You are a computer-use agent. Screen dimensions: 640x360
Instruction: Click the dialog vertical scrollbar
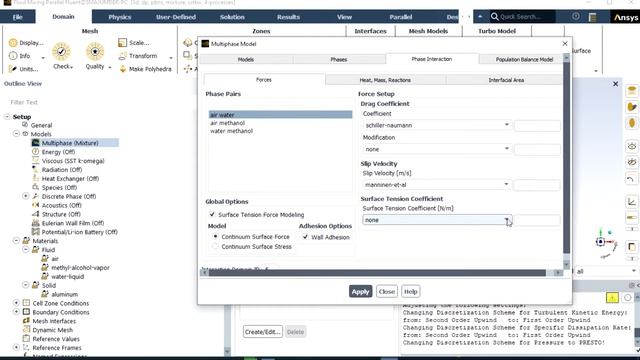click(566, 157)
